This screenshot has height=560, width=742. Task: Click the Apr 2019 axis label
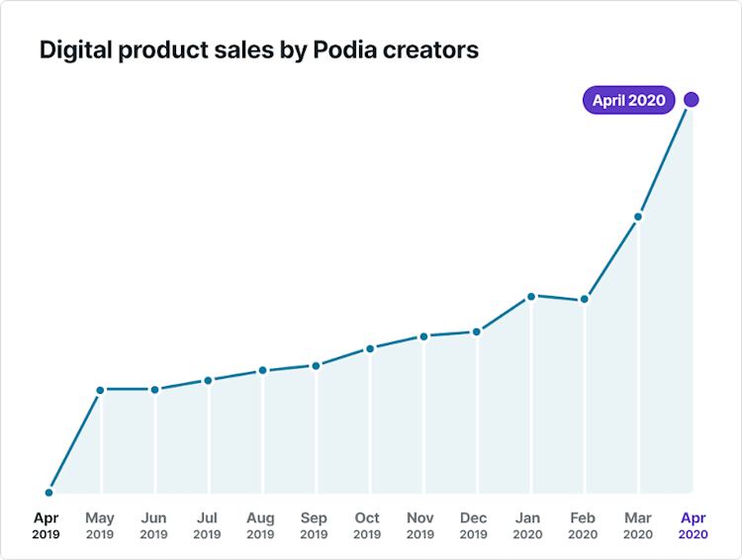tap(46, 525)
